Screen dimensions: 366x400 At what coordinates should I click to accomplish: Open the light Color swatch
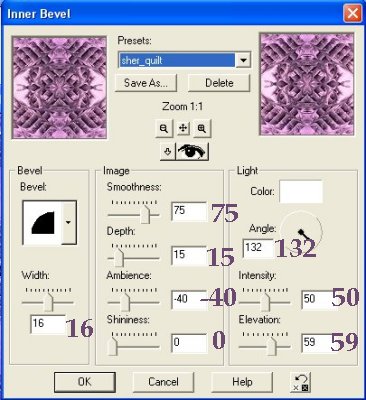pyautogui.click(x=301, y=192)
